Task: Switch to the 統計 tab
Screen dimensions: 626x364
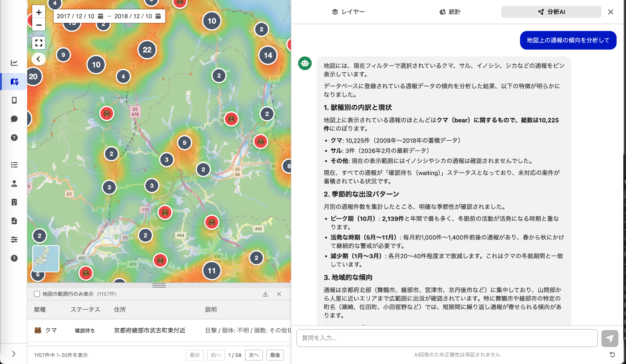Action: point(450,12)
